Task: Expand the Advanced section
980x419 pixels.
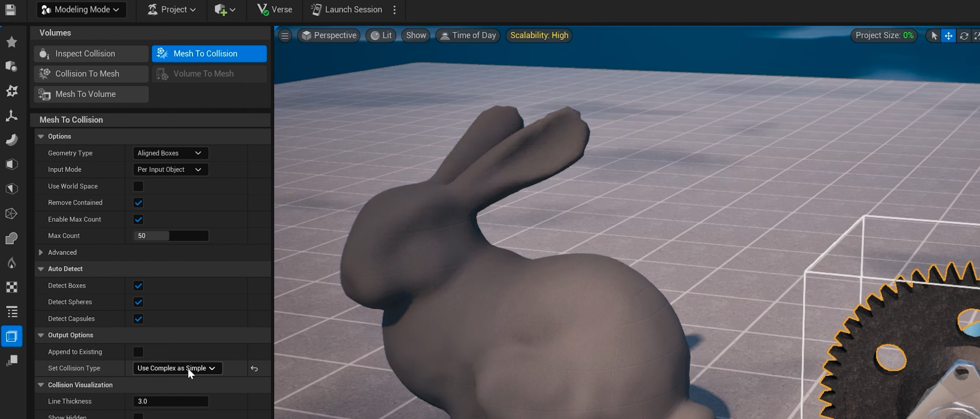Action: point(41,252)
